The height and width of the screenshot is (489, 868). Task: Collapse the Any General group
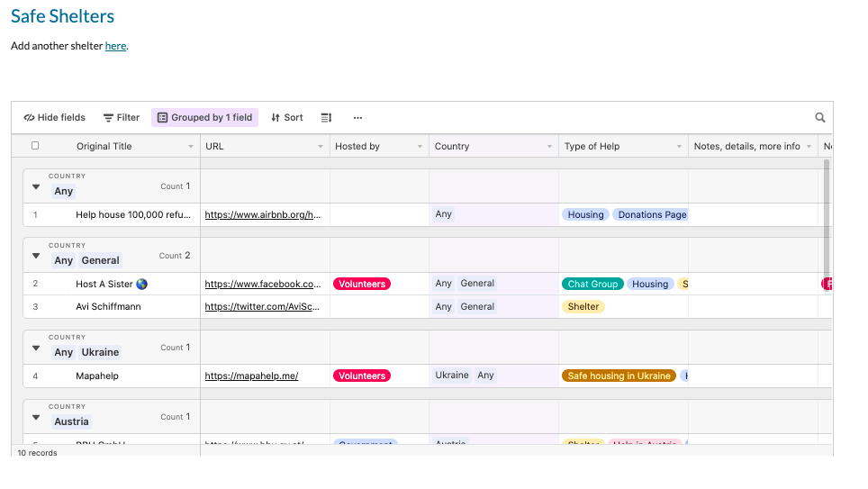click(x=36, y=256)
